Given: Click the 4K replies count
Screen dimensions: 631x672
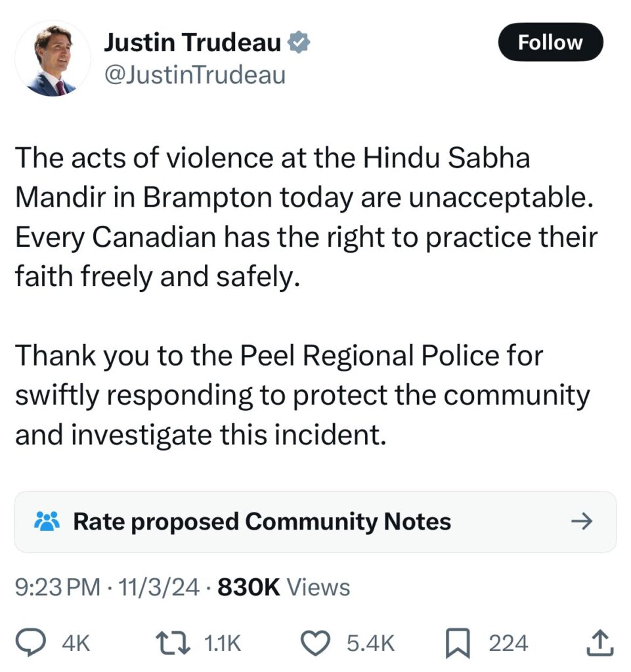Looking at the screenshot, I should tap(76, 643).
